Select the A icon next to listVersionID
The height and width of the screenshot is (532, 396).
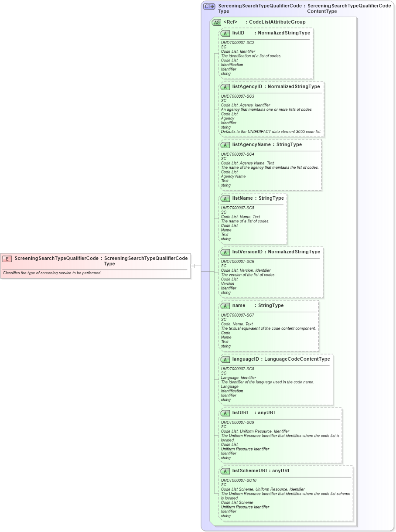pyautogui.click(x=225, y=252)
